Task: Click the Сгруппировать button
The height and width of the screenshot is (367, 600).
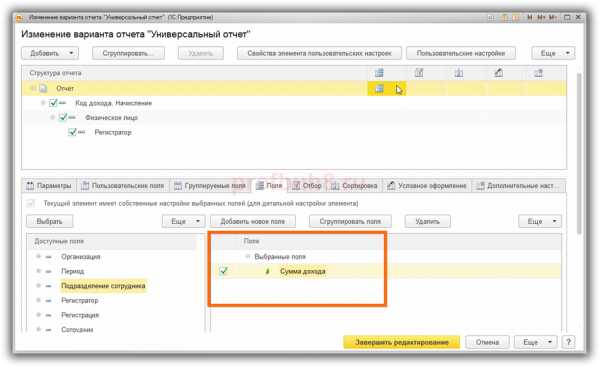Action: 128,53
